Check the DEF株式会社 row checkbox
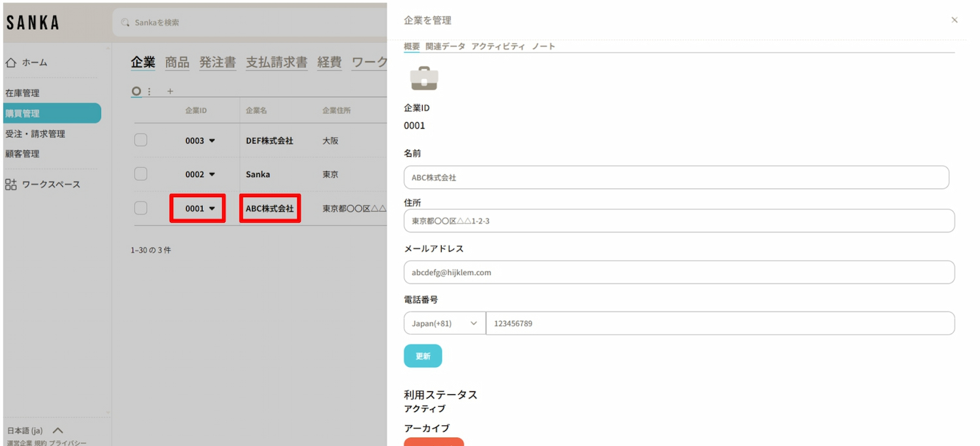The image size is (980, 446). point(140,140)
